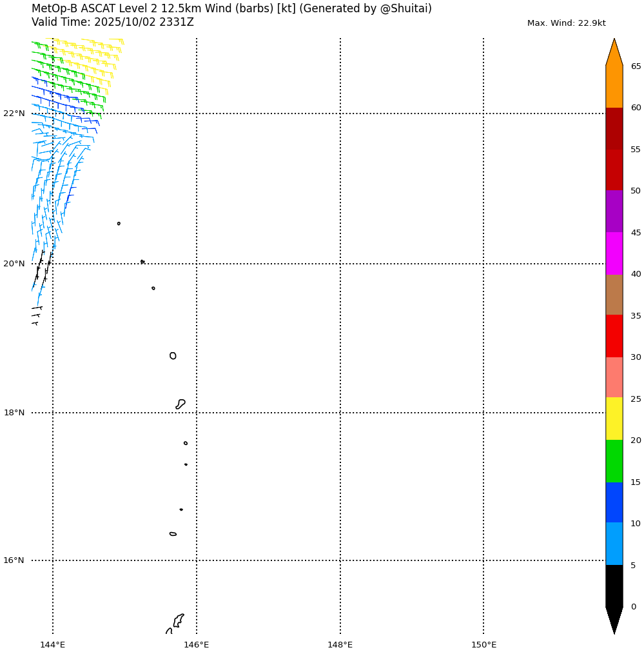Select the light blue 5–10 kt colorbar segment
This screenshot has height=652, width=644.
614,544
